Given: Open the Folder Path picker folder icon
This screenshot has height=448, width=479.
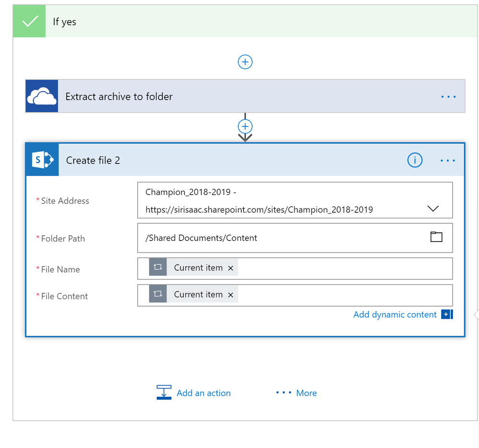Looking at the screenshot, I should coord(436,237).
